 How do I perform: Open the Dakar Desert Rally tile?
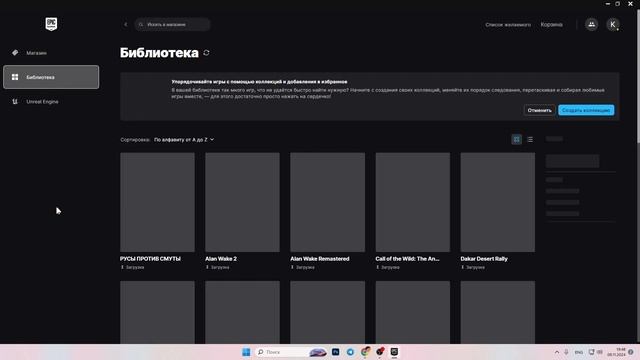tap(498, 202)
